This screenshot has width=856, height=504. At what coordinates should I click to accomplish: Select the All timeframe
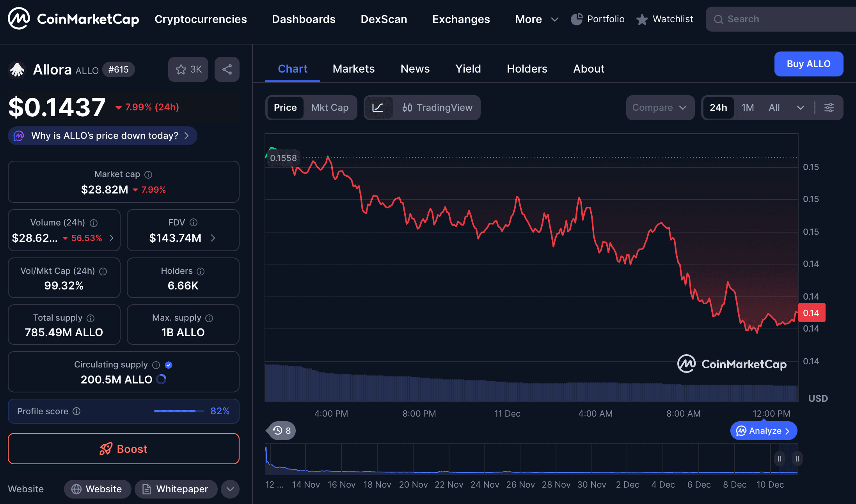coord(774,108)
